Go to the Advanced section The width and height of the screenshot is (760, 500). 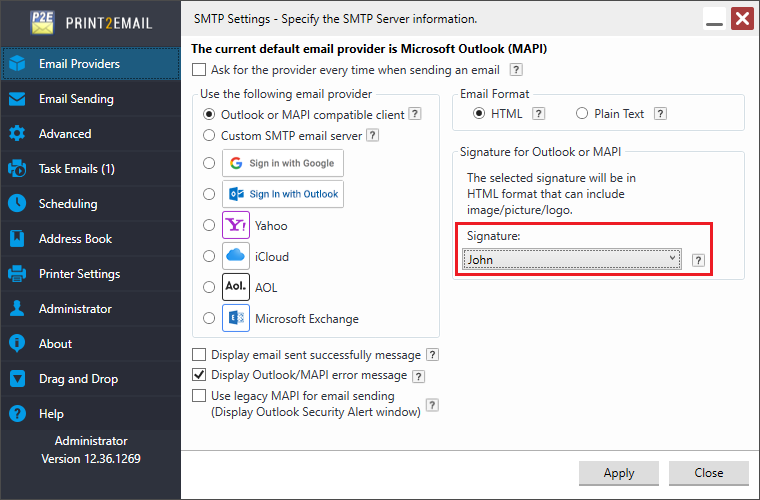[x=91, y=134]
